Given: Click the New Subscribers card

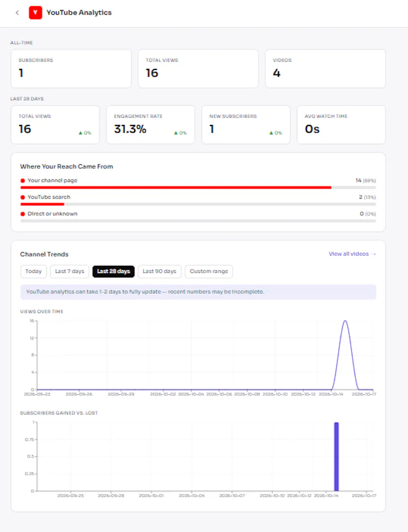Looking at the screenshot, I should click(246, 124).
